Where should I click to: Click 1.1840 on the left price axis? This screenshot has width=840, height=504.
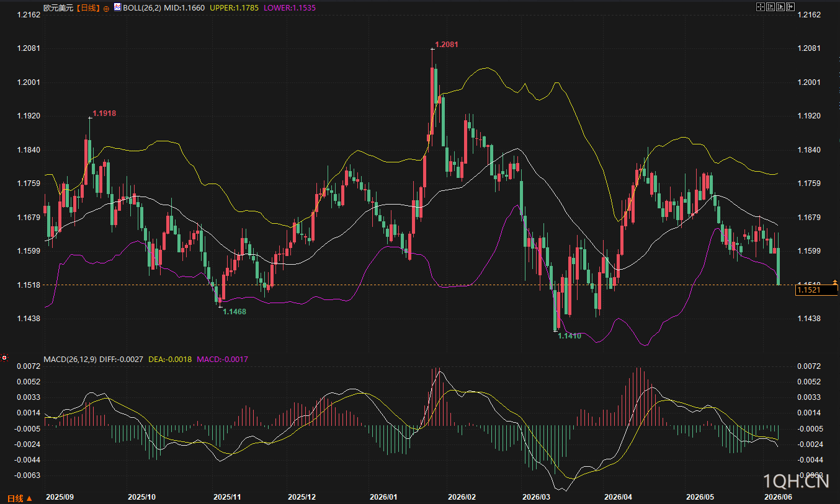point(29,150)
